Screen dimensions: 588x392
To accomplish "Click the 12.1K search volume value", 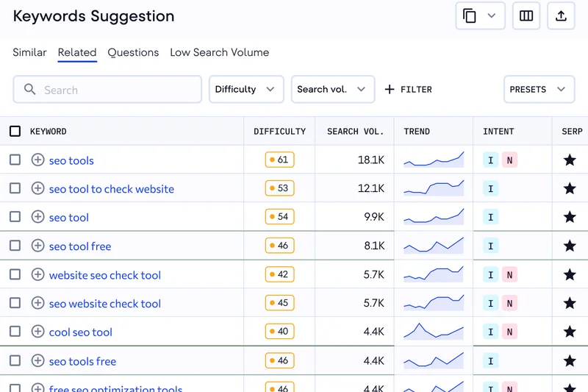I will coord(371,188).
